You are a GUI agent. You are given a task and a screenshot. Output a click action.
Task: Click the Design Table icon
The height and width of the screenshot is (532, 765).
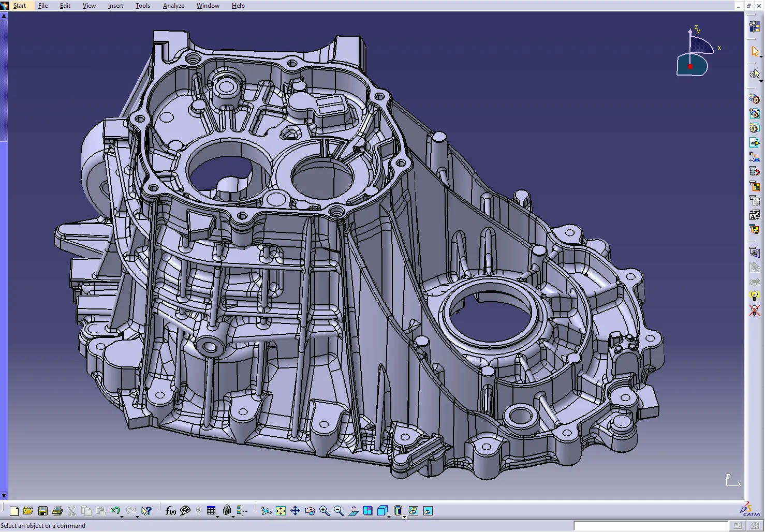coord(211,510)
